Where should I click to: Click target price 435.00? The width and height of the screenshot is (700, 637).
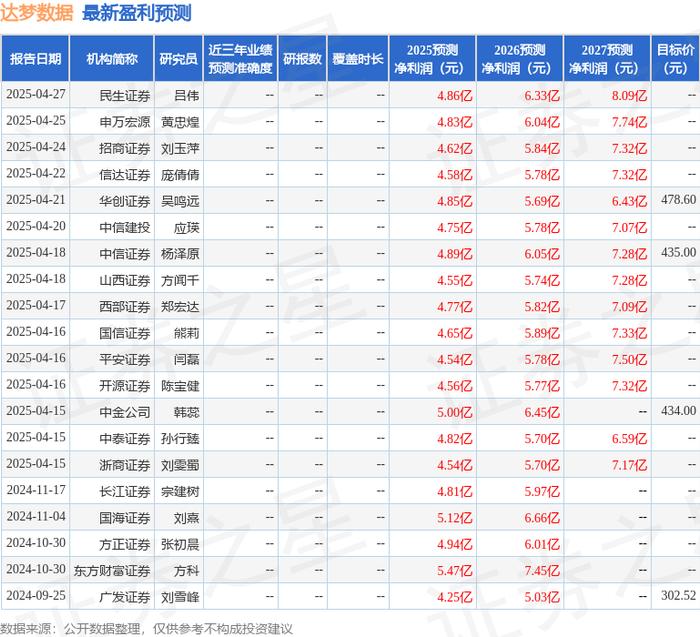coord(679,252)
